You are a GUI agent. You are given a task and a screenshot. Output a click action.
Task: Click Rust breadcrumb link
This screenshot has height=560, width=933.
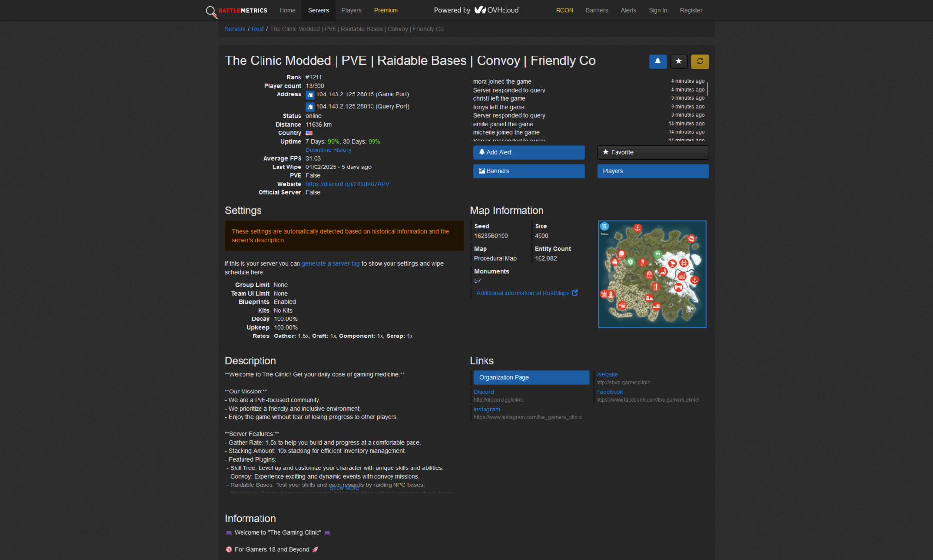pyautogui.click(x=258, y=29)
